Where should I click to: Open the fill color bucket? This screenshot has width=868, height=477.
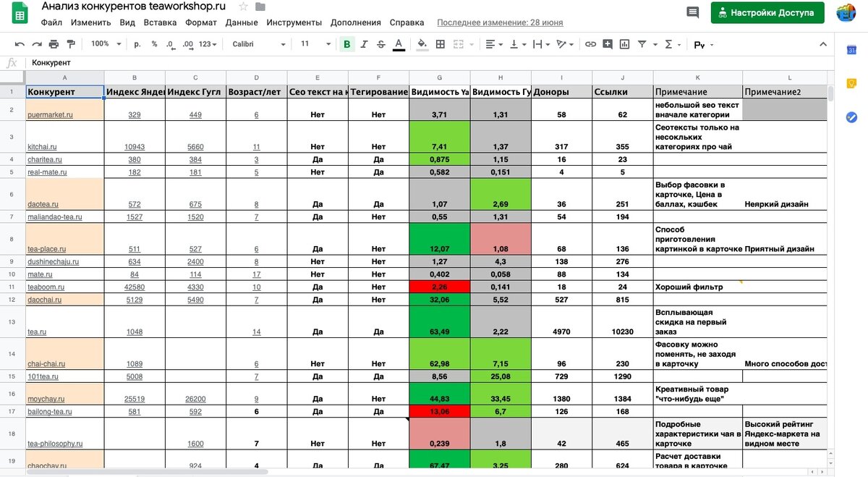pos(422,44)
